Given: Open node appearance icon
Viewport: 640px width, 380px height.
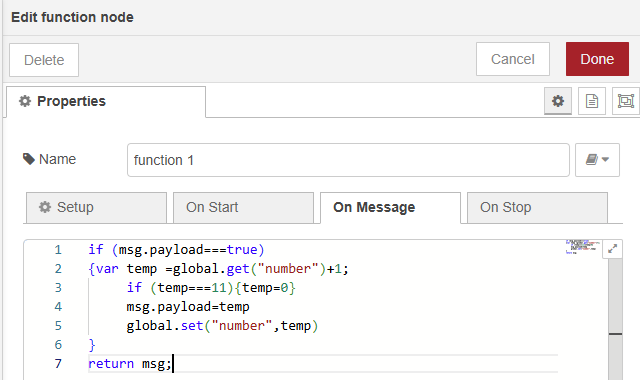Looking at the screenshot, I should pos(626,101).
